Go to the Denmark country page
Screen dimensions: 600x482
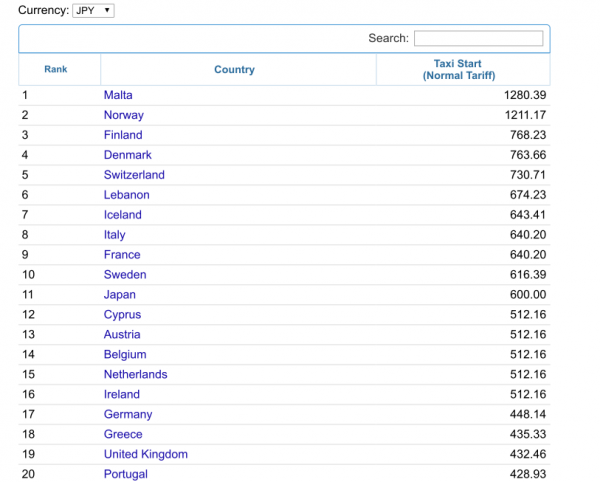pos(128,155)
